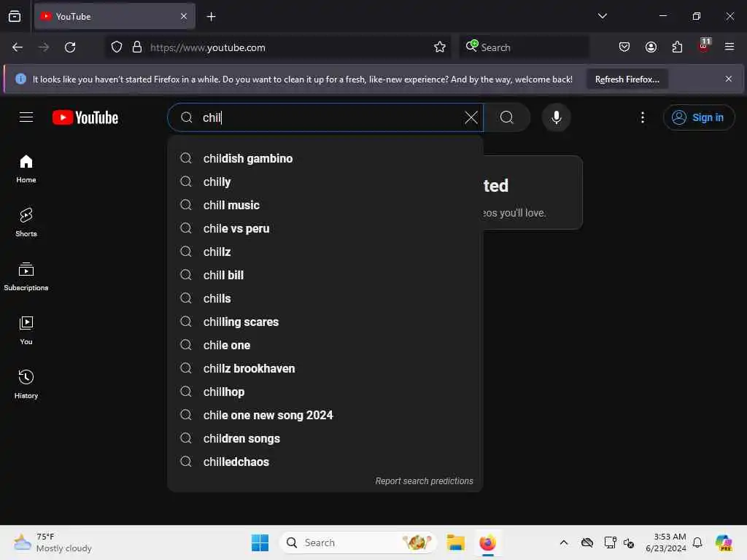Open tracking protection shield icon
This screenshot has width=747, height=560.
coord(117,47)
